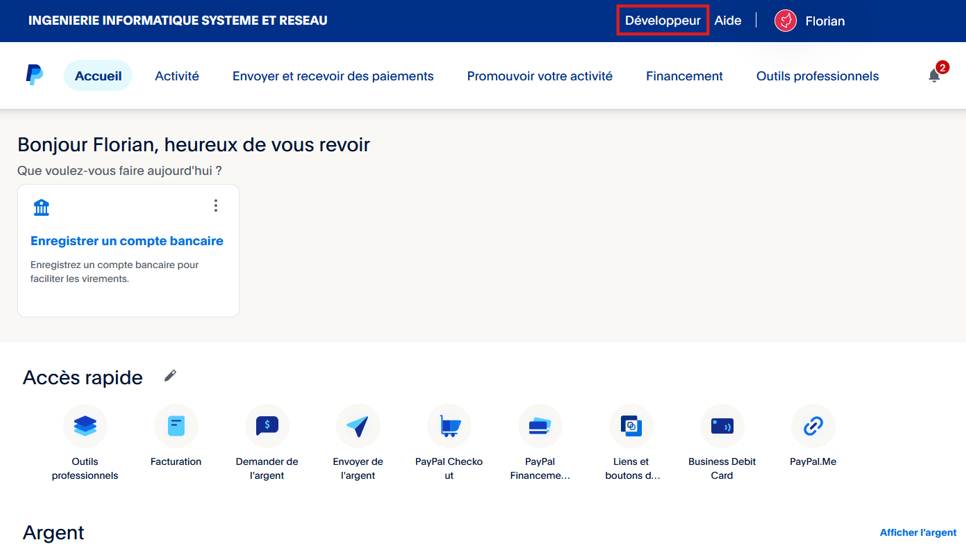966x546 pixels.
Task: Click the Demander de l'argent icon
Action: (267, 426)
